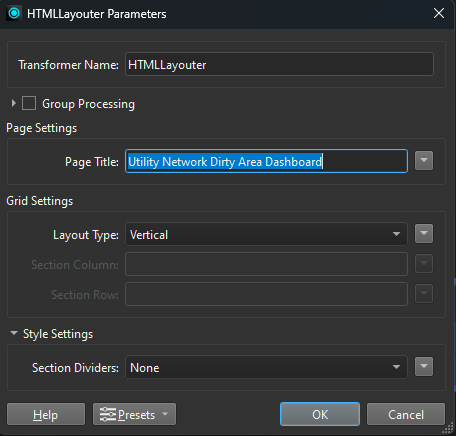This screenshot has height=436, width=456.
Task: Click the Help button
Action: (46, 414)
